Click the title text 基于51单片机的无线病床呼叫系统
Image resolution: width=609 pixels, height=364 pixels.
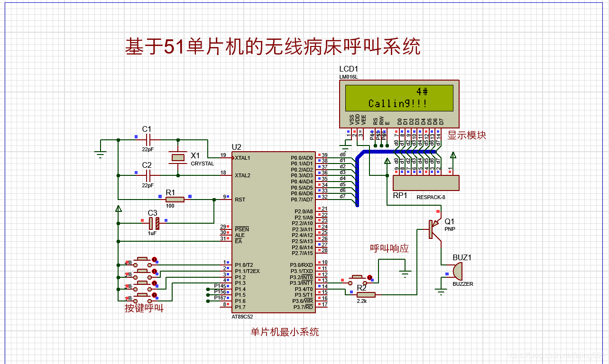274,45
